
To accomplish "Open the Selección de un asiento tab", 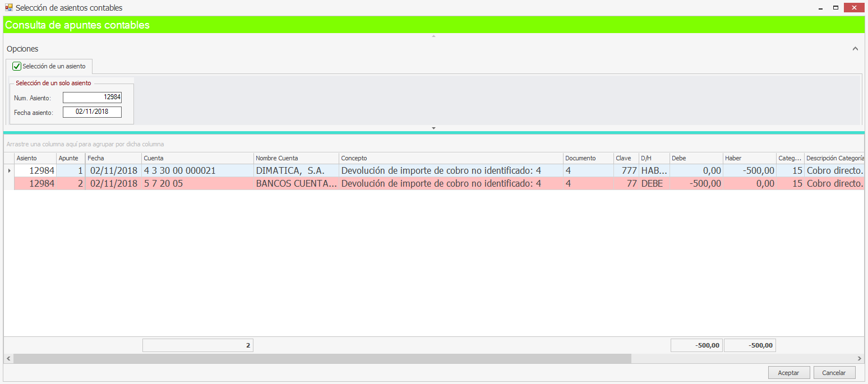I will point(54,66).
